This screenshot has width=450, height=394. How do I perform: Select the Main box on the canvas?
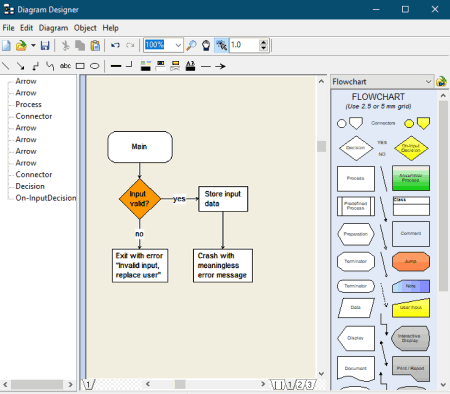click(x=140, y=147)
